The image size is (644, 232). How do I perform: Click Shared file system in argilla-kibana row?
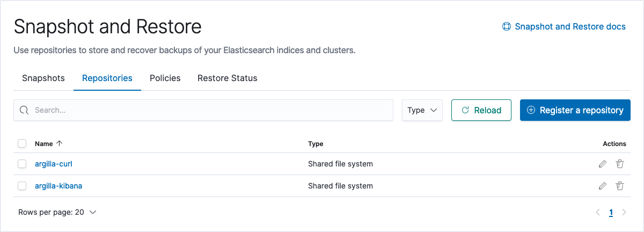pos(340,186)
